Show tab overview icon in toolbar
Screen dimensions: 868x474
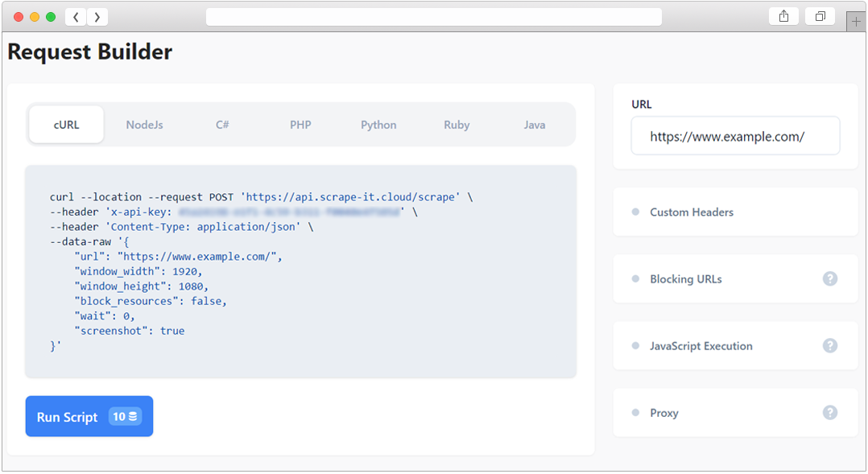click(820, 16)
